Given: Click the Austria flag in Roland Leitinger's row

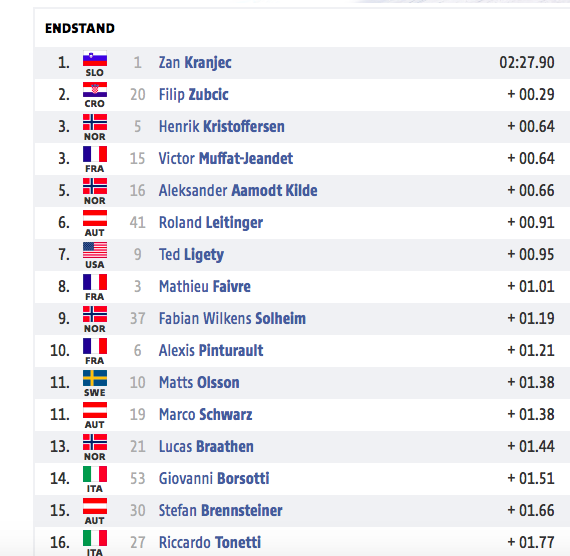Looking at the screenshot, I should click(x=95, y=218).
